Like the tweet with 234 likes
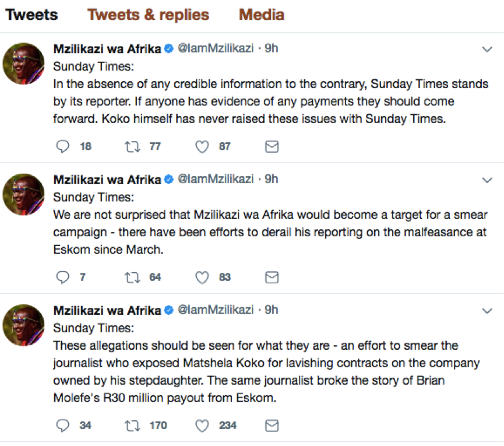 tap(202, 426)
